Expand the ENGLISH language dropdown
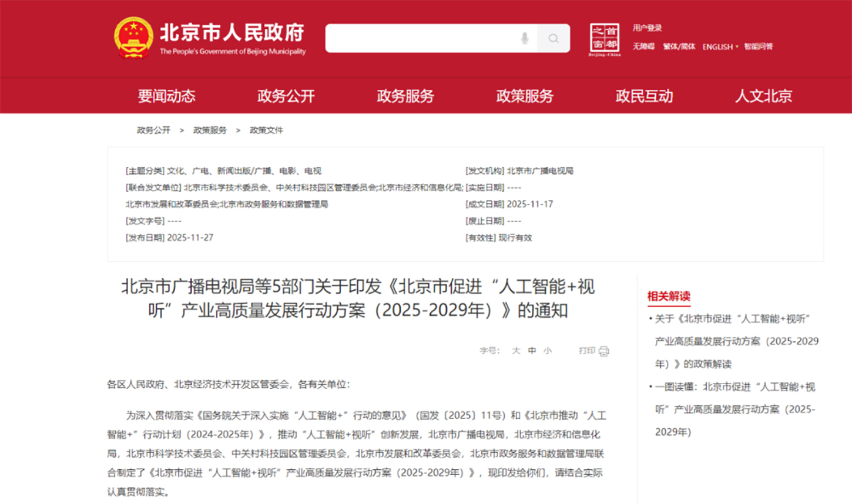The height and width of the screenshot is (504, 852). click(x=720, y=47)
